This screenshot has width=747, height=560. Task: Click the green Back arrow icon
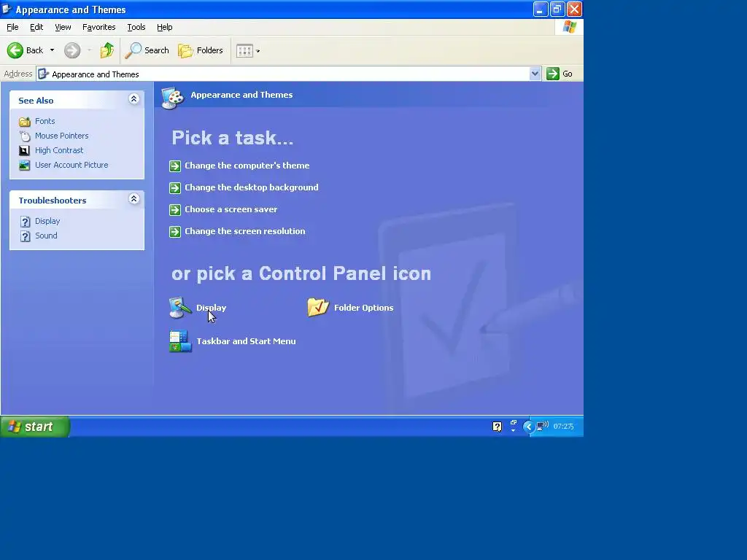tap(15, 50)
